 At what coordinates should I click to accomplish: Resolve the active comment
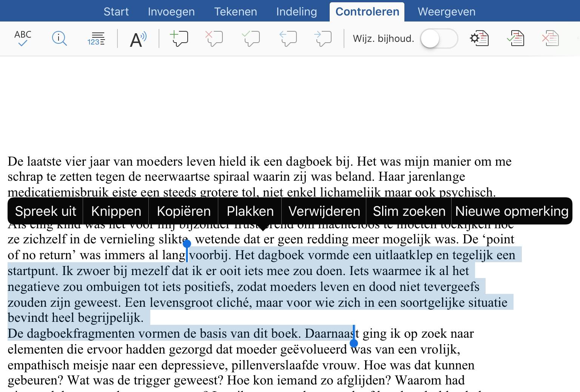(x=251, y=38)
